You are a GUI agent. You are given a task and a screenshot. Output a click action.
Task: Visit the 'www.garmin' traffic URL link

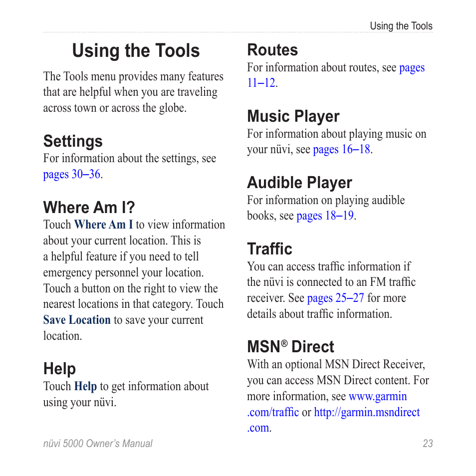pos(378,397)
